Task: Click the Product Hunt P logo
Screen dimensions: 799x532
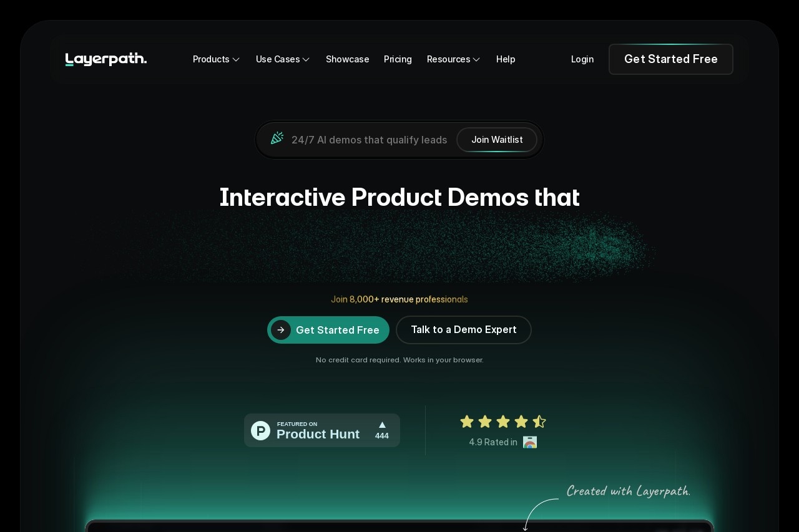Action: 260,430
